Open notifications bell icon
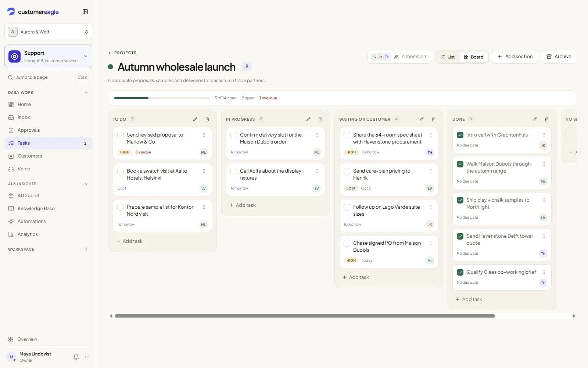 coord(76,357)
